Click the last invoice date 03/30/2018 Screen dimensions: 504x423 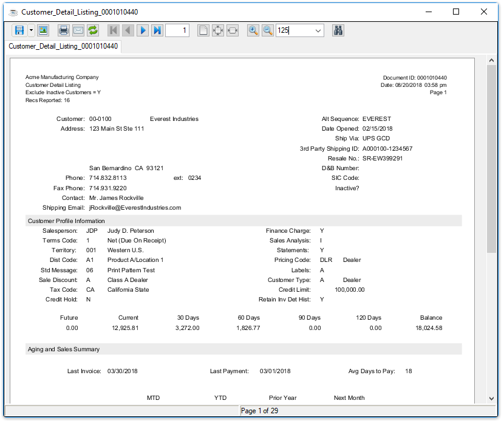(123, 371)
